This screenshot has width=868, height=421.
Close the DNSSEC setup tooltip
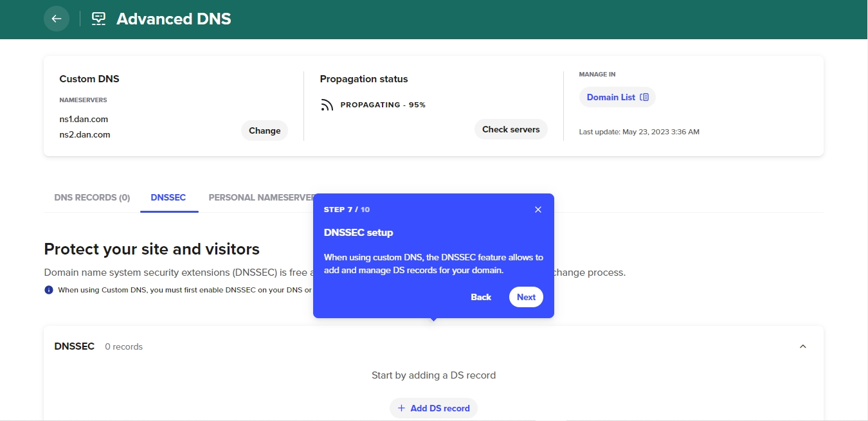click(538, 210)
